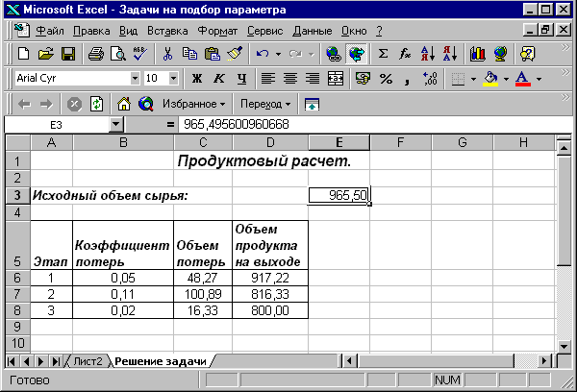Insert AutoSum with the sigma icon
This screenshot has width=577, height=392.
point(383,54)
